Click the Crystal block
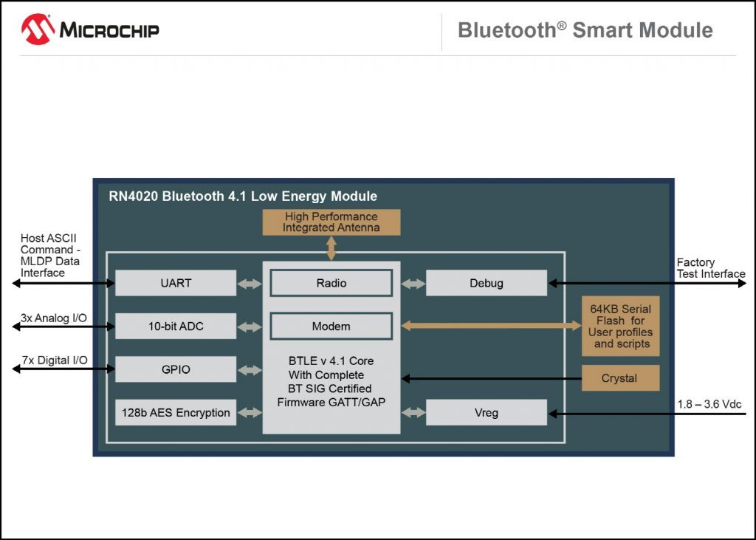 (x=619, y=378)
